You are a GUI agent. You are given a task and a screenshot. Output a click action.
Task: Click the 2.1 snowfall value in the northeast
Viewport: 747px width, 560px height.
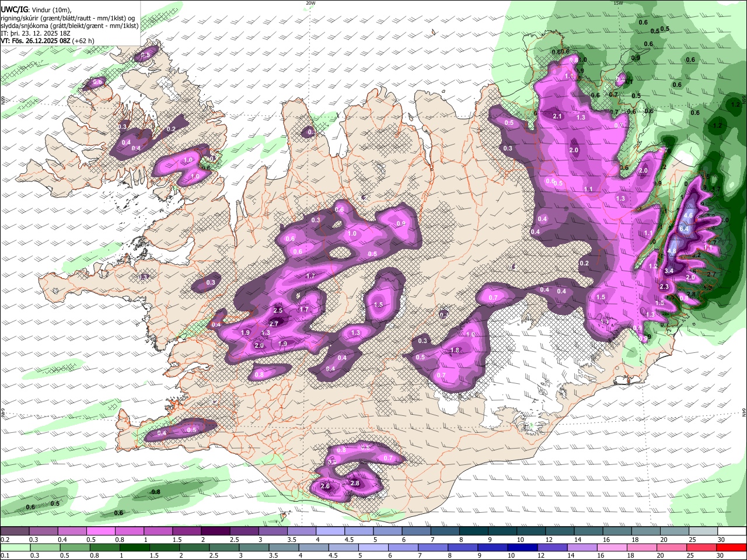(557, 116)
